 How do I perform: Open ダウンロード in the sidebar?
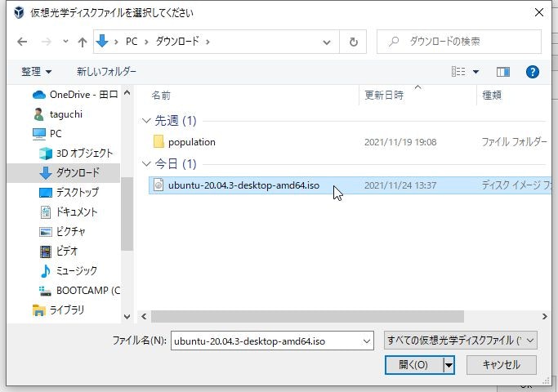pyautogui.click(x=69, y=173)
